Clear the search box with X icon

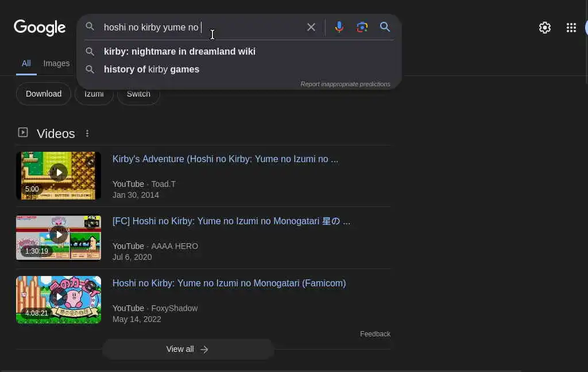(311, 27)
